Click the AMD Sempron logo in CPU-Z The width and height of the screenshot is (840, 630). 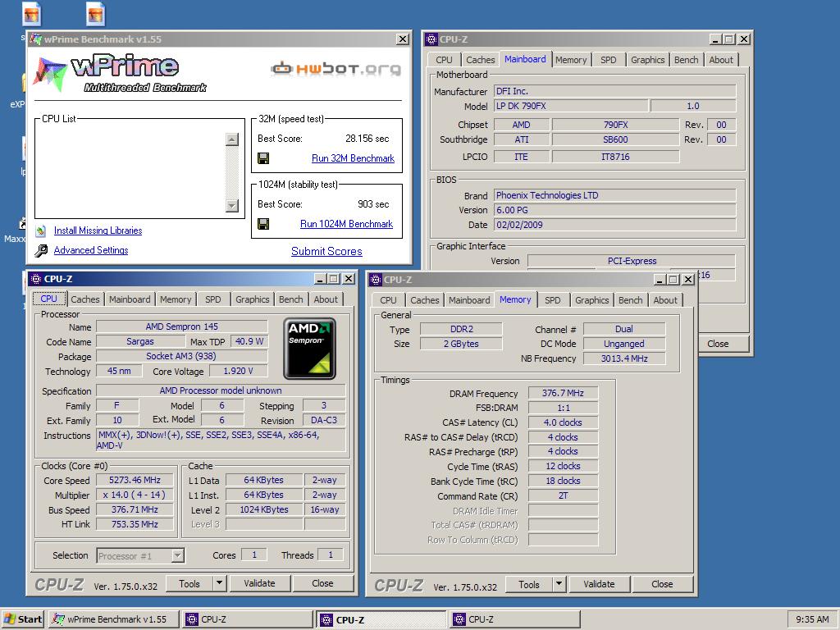click(309, 349)
